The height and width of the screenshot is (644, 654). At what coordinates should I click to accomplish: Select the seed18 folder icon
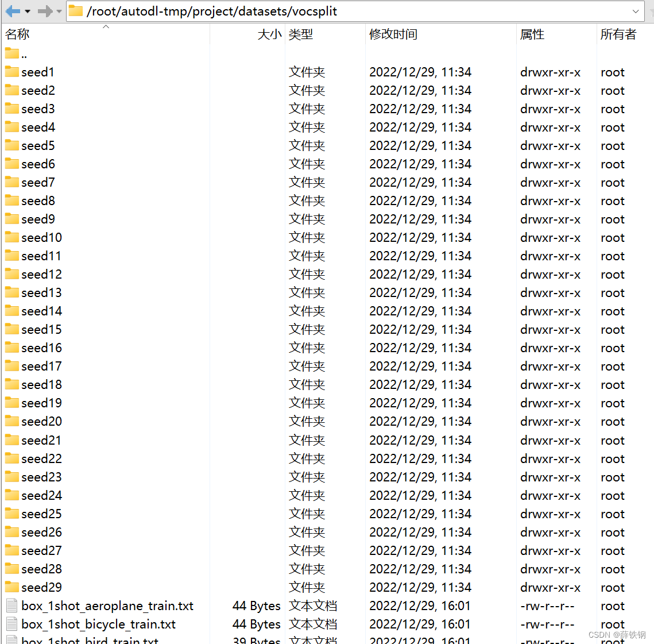[x=12, y=384]
